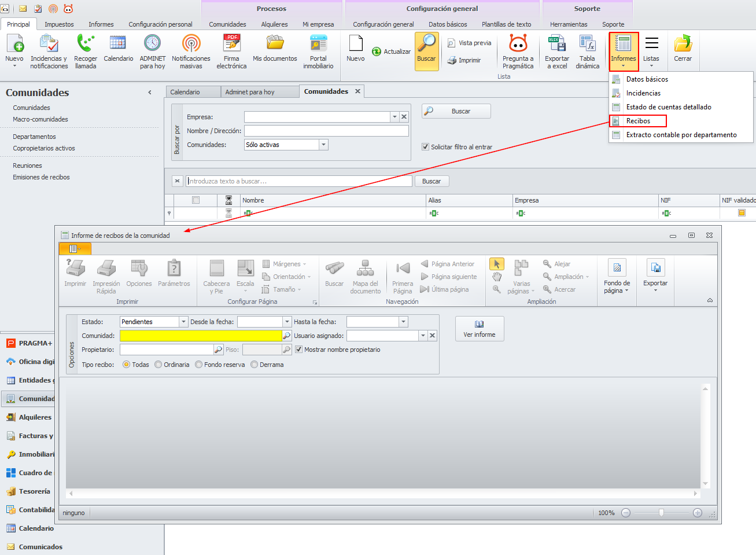The height and width of the screenshot is (555, 756).
Task: Open the Estado dropdown showing Pendientes
Action: [x=183, y=322]
